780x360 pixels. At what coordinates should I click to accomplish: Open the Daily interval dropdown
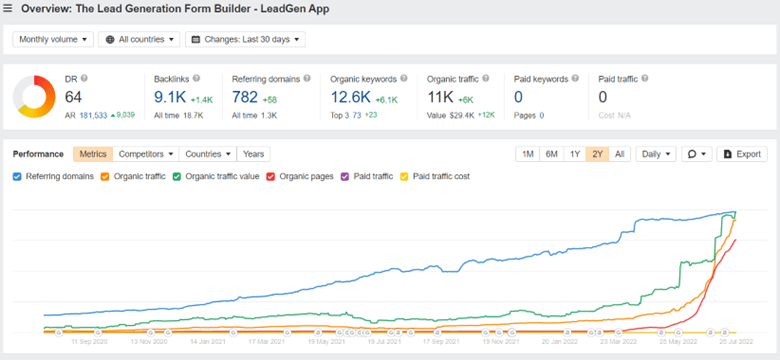tap(656, 154)
